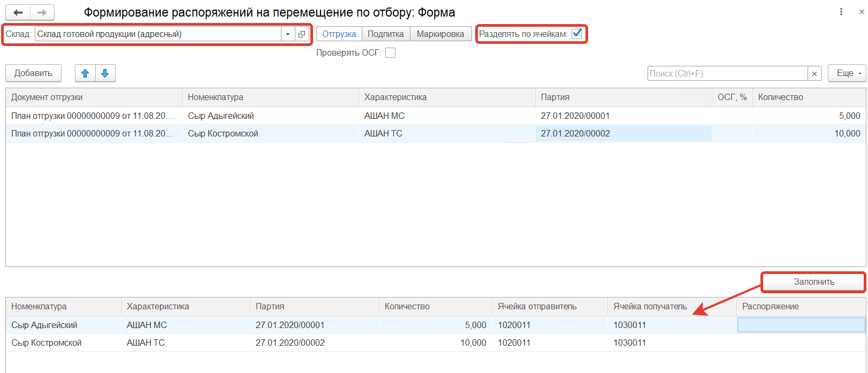Switch to the Отгрузка tab
The height and width of the screenshot is (373, 868).
point(339,34)
